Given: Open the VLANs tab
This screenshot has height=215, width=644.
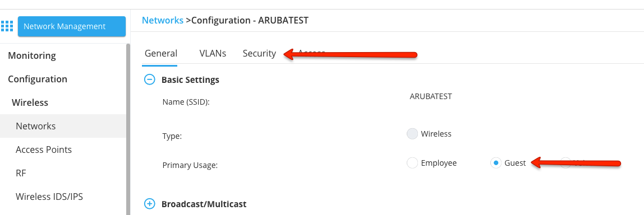Looking at the screenshot, I should tap(213, 53).
